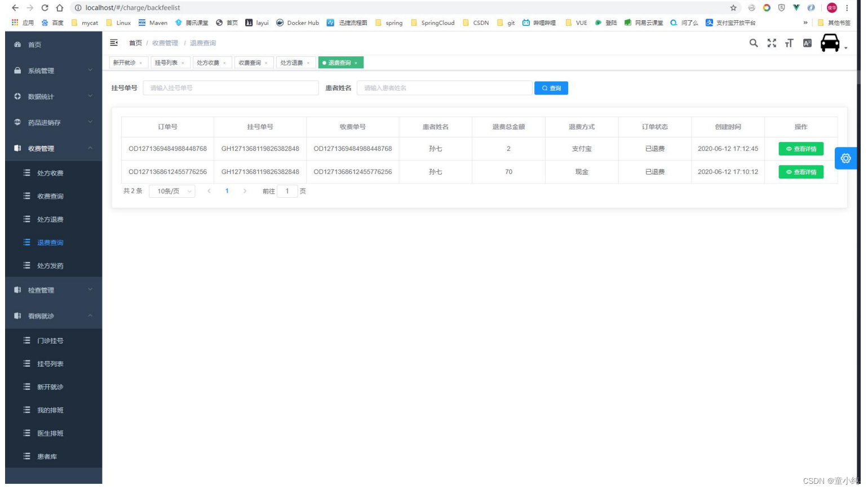Open 挂号列表 in the sidebar
The width and height of the screenshot is (868, 490).
click(54, 364)
